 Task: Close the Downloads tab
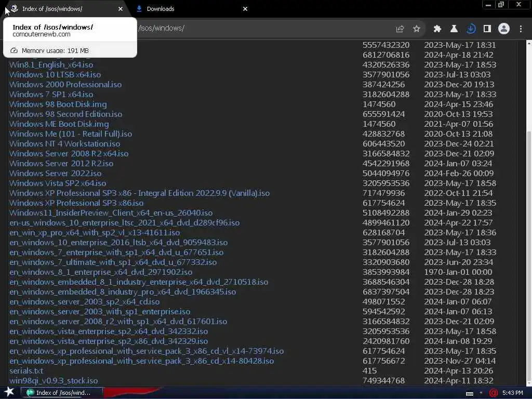[245, 9]
